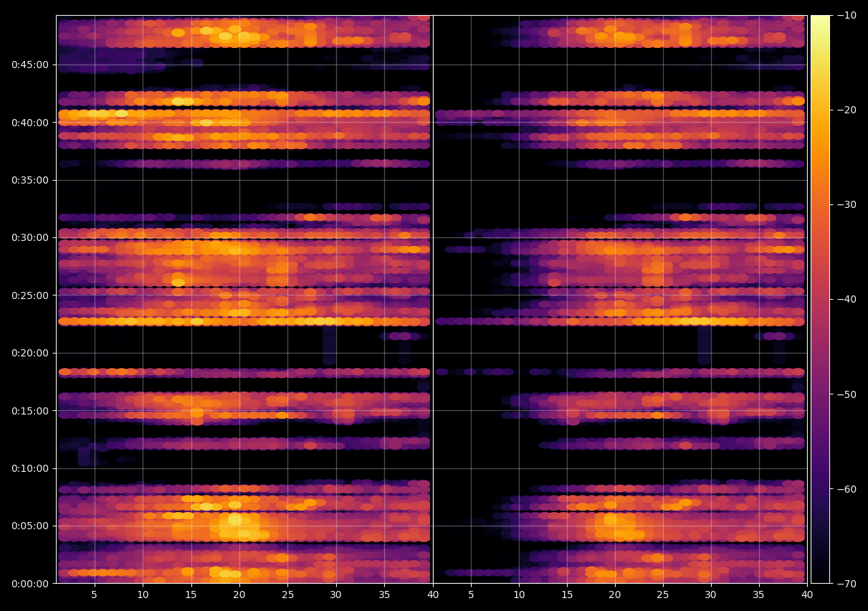Click the −70 colorbar tick label
Screen dimensions: 868x611
coord(846,584)
